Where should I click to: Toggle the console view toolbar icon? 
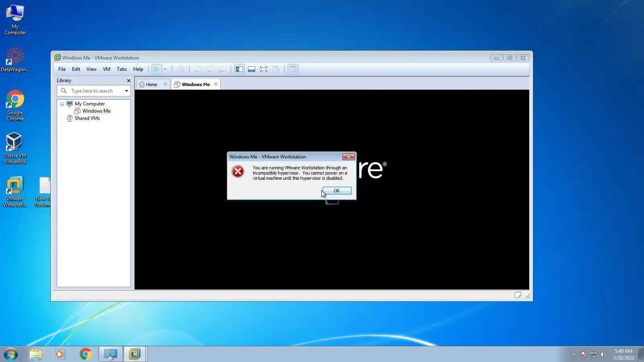coord(293,69)
